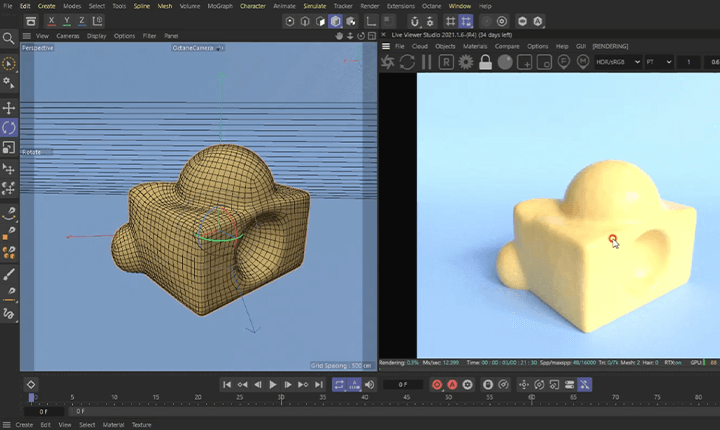
Task: Select the Live Selection tool
Action: [x=9, y=63]
